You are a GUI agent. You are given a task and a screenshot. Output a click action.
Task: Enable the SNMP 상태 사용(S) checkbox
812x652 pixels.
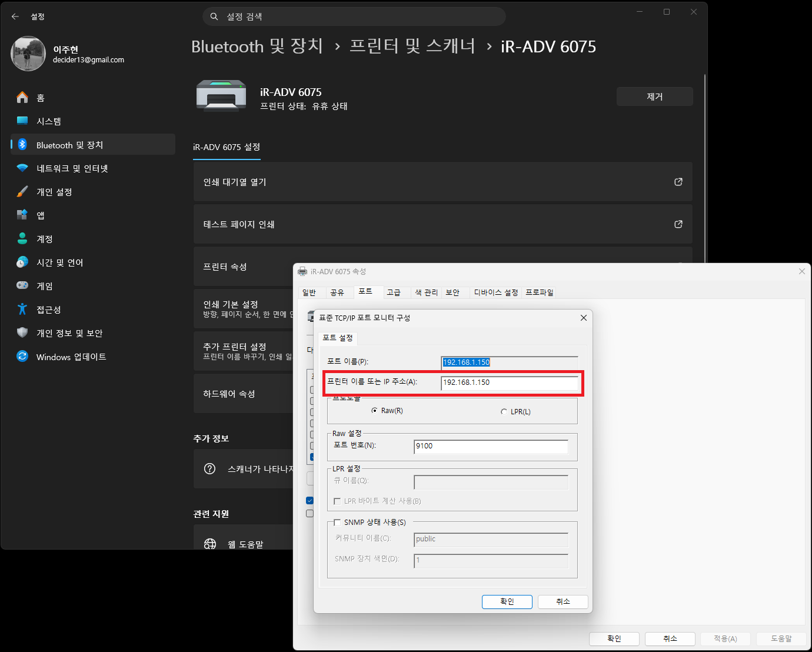(337, 522)
